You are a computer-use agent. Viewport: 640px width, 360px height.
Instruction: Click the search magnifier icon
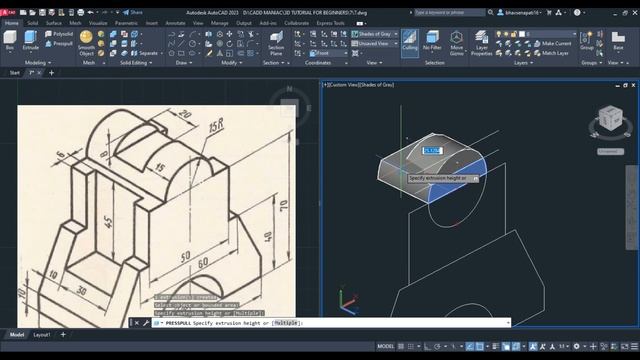491,13
